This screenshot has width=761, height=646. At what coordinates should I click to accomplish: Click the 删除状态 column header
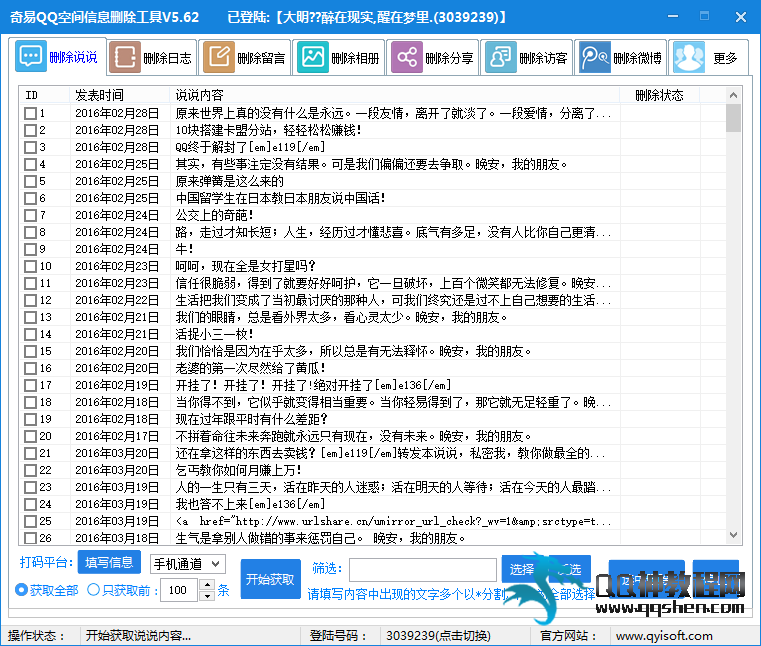[x=659, y=95]
